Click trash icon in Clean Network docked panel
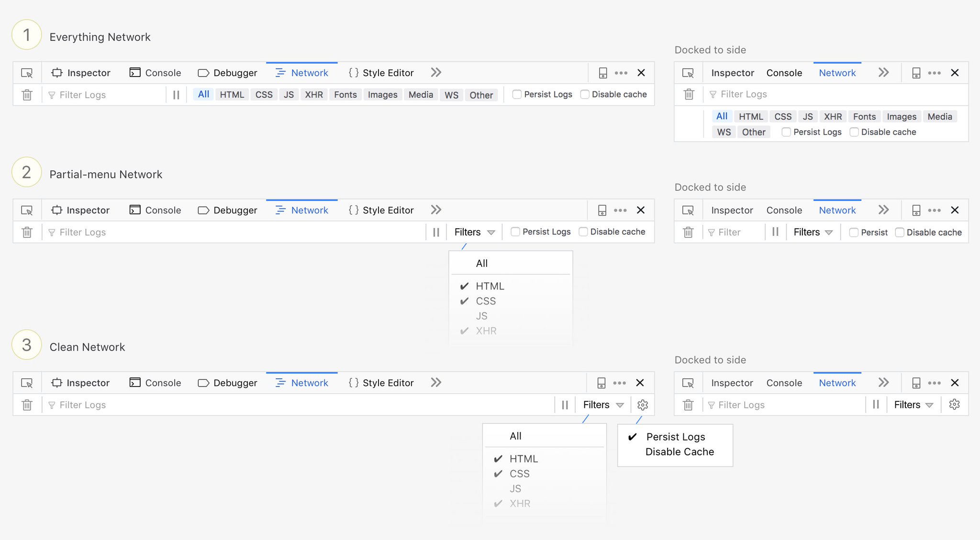 click(x=688, y=405)
